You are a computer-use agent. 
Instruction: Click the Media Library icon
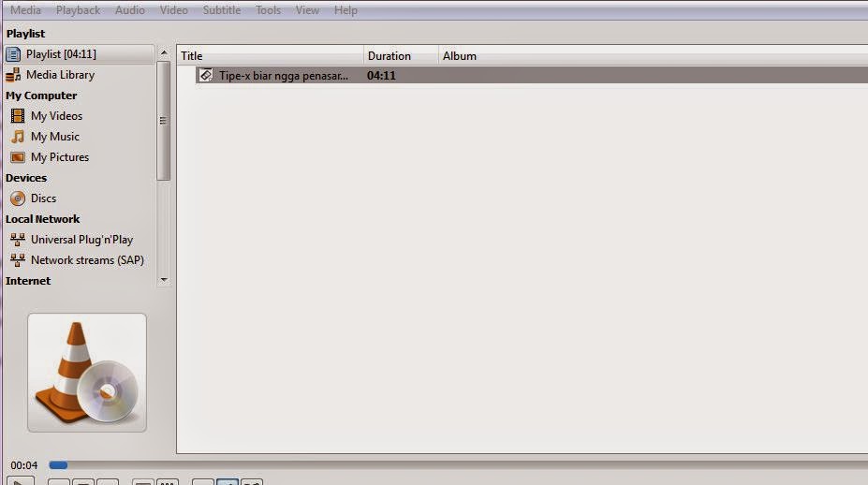13,75
